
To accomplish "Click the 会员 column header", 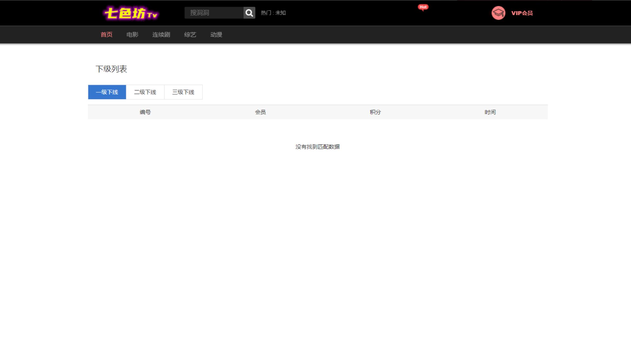I will [x=260, y=112].
